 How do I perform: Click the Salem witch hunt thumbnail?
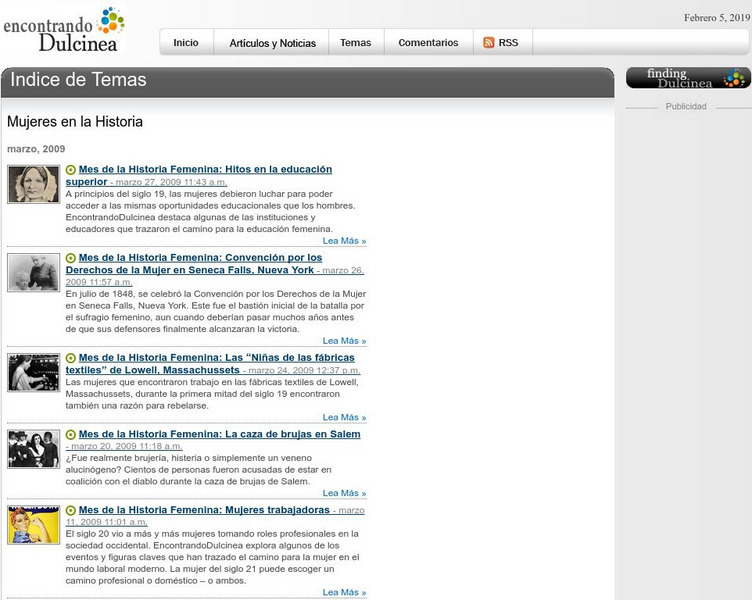point(34,449)
